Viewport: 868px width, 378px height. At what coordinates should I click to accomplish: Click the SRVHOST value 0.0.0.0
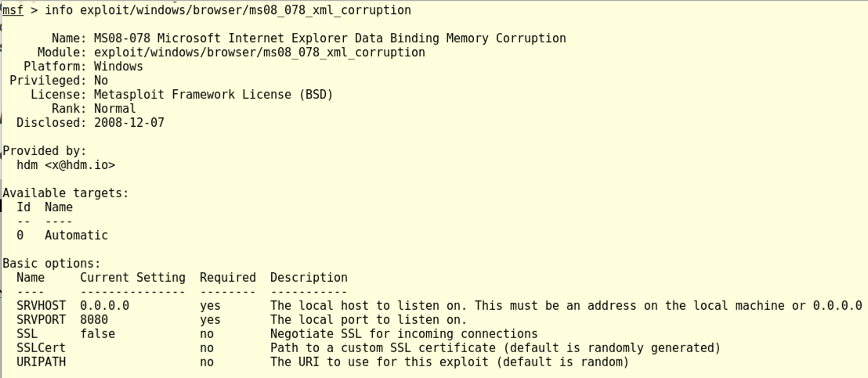point(104,306)
